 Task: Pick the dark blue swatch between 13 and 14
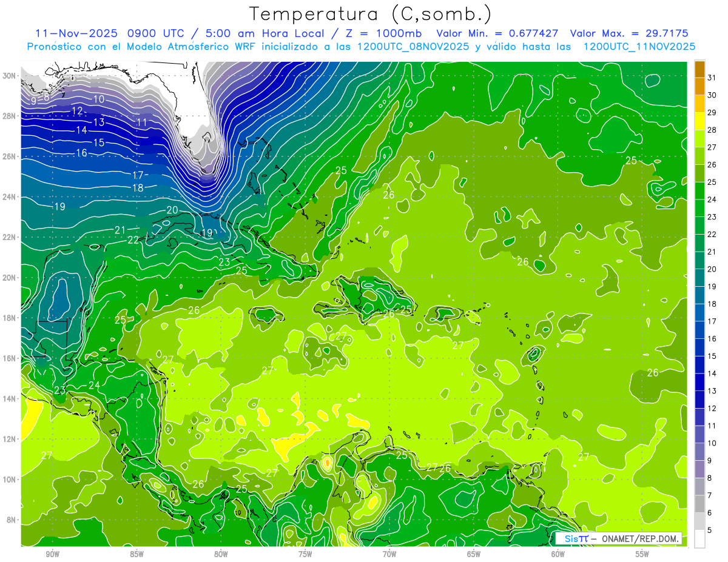[x=699, y=382]
